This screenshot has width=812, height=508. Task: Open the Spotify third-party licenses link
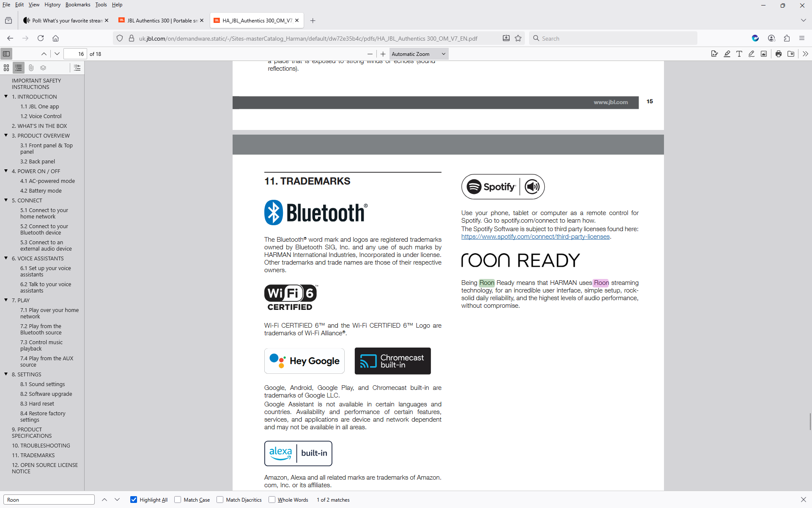coord(535,237)
